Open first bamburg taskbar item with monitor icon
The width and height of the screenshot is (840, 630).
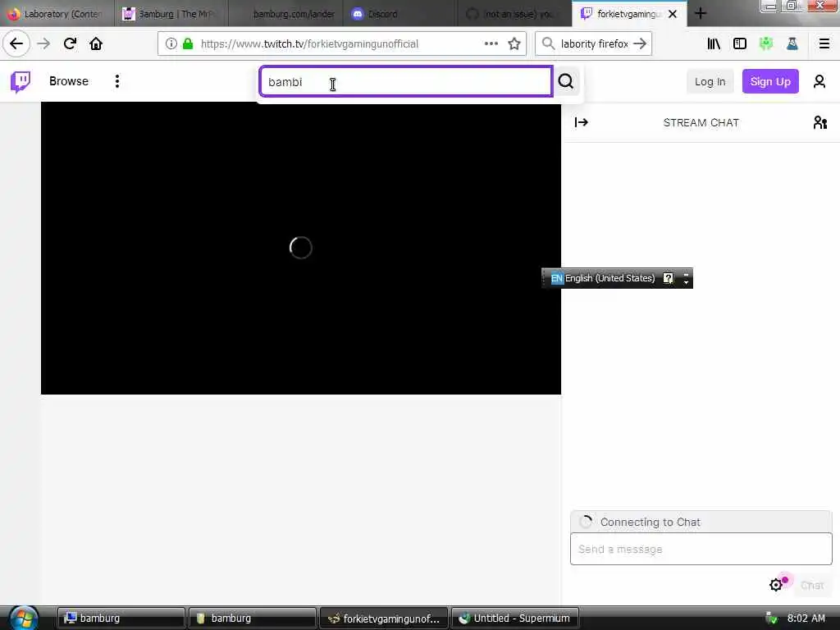[121, 619]
